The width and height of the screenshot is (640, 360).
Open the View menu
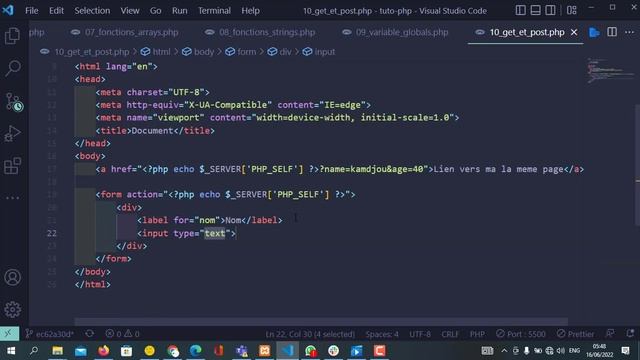point(130,11)
